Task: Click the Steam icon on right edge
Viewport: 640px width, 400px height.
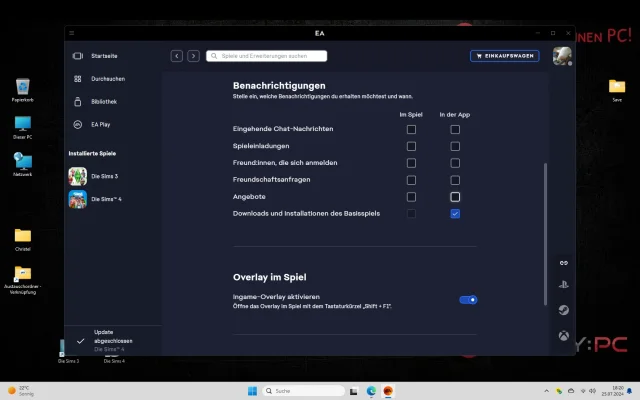Action: click(564, 310)
